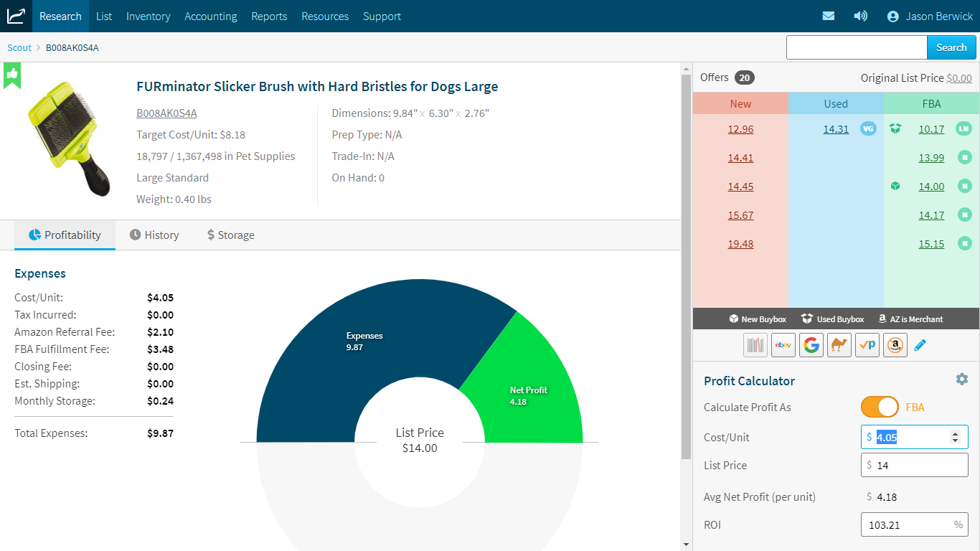
Task: Select the New offer price 15.67
Action: coord(740,215)
